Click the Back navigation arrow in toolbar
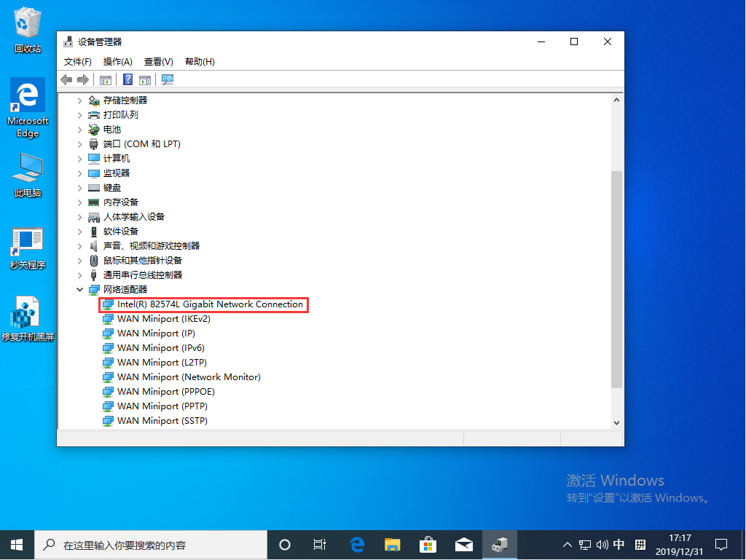 pyautogui.click(x=67, y=80)
